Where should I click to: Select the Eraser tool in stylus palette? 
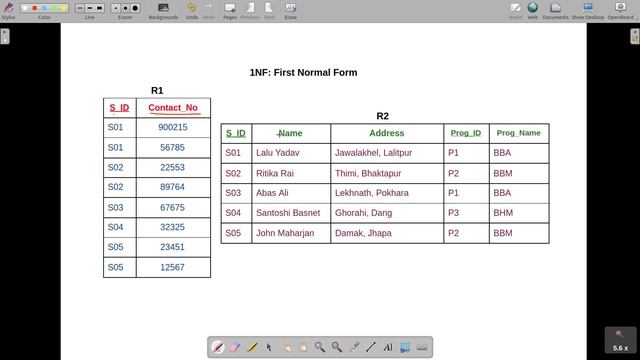pos(235,347)
